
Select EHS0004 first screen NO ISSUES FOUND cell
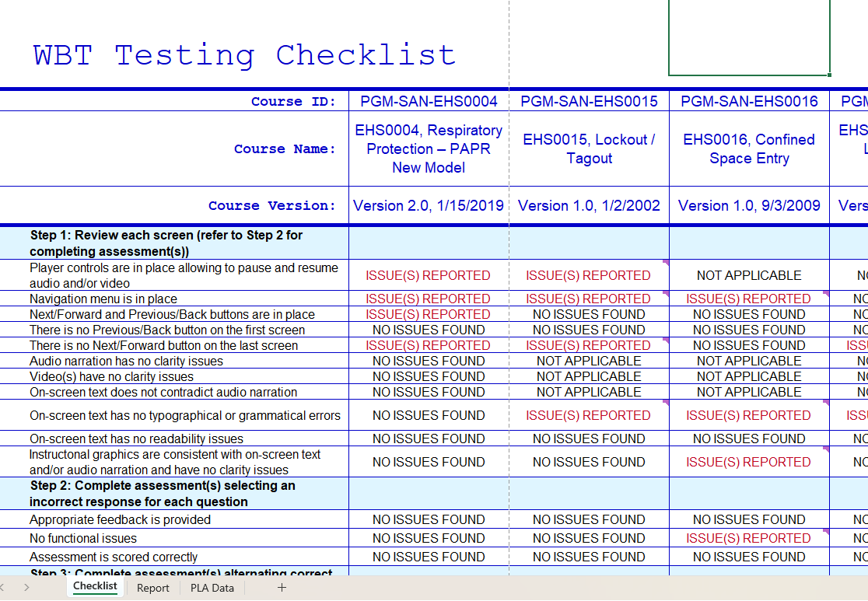coord(429,330)
